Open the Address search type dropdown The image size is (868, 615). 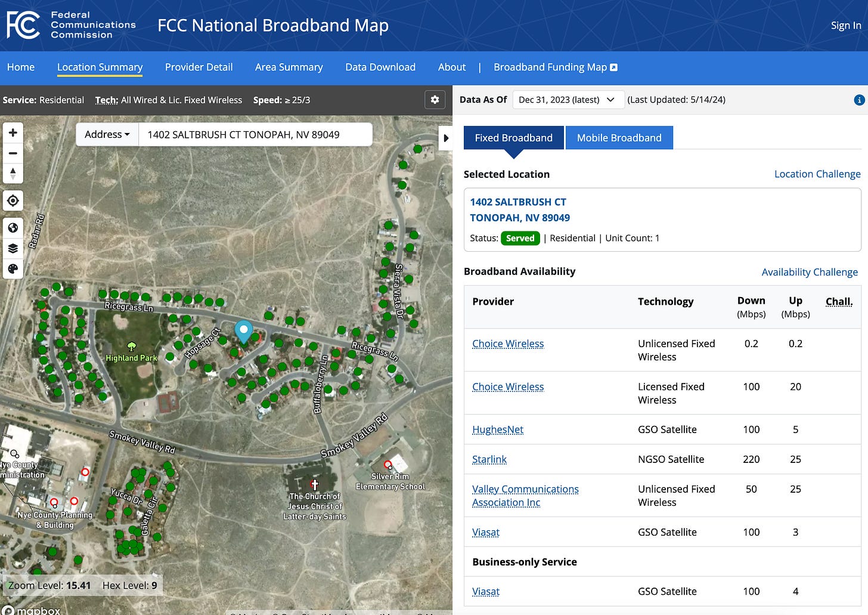pyautogui.click(x=107, y=134)
